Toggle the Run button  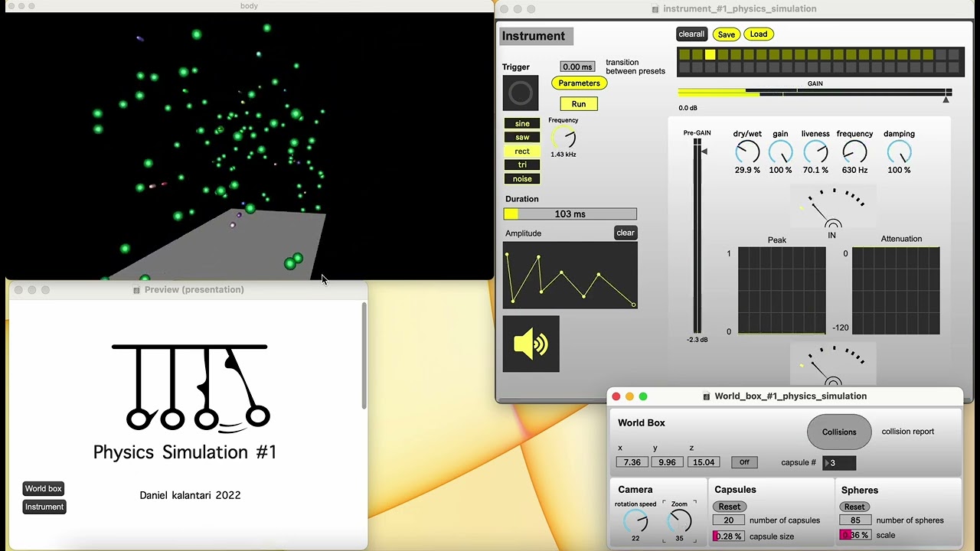pos(579,104)
